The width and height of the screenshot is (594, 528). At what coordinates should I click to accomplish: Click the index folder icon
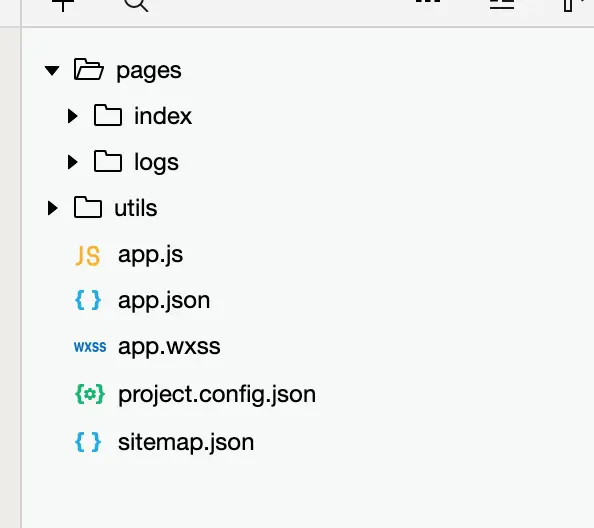[x=108, y=115]
